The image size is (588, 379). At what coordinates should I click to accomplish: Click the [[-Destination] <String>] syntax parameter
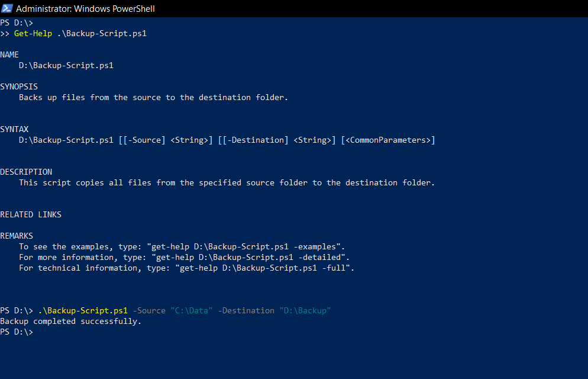[x=277, y=140]
